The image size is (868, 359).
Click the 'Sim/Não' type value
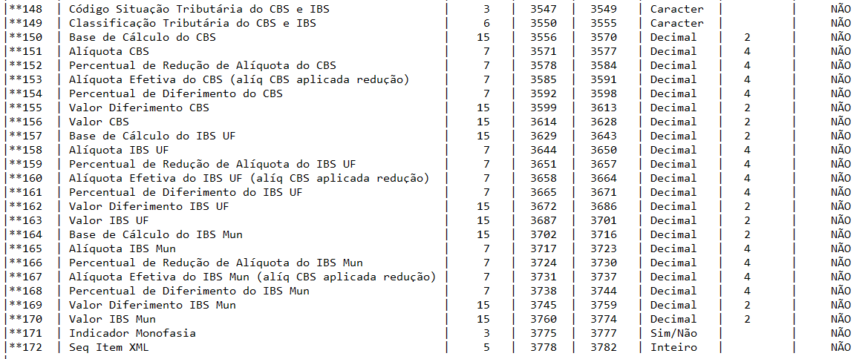(x=673, y=333)
